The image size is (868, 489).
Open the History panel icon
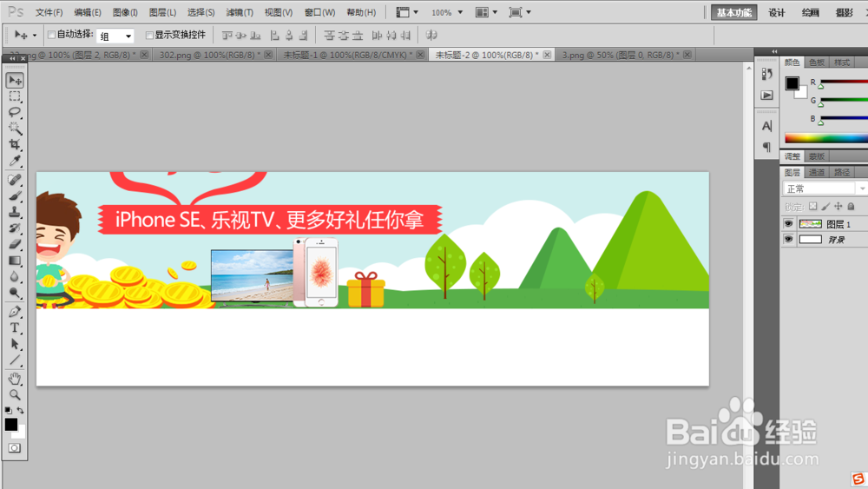(x=766, y=74)
